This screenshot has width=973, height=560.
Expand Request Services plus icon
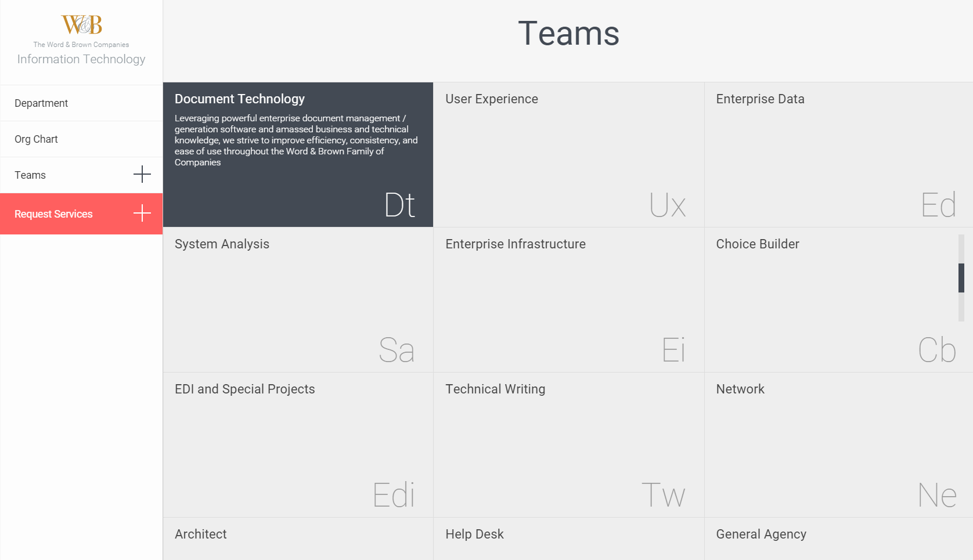pos(142,214)
